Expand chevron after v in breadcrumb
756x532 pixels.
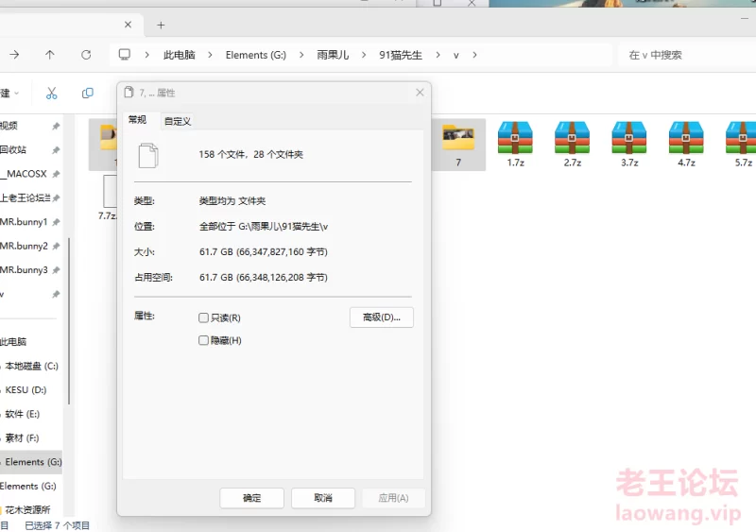[474, 55]
